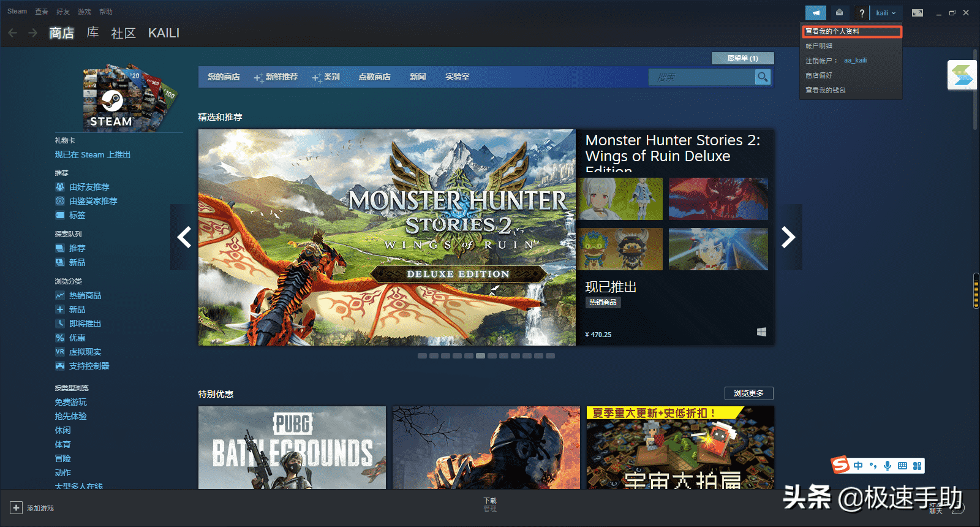Click the tags icon in sidebar

(60, 215)
